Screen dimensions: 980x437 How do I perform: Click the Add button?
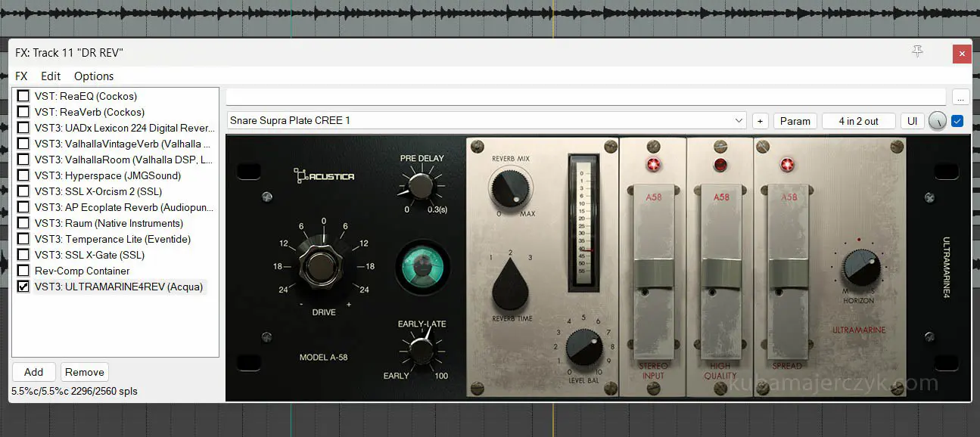pos(33,372)
